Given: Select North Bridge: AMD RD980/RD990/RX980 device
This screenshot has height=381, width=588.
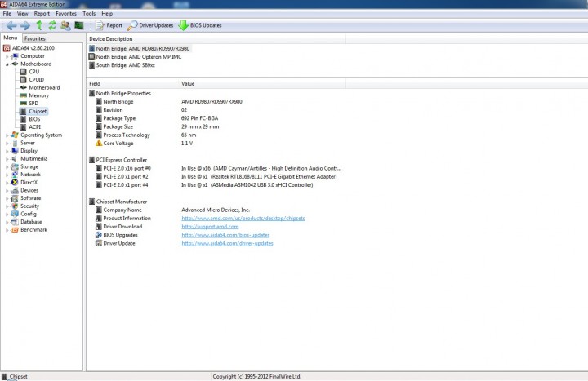Looking at the screenshot, I should click(140, 48).
